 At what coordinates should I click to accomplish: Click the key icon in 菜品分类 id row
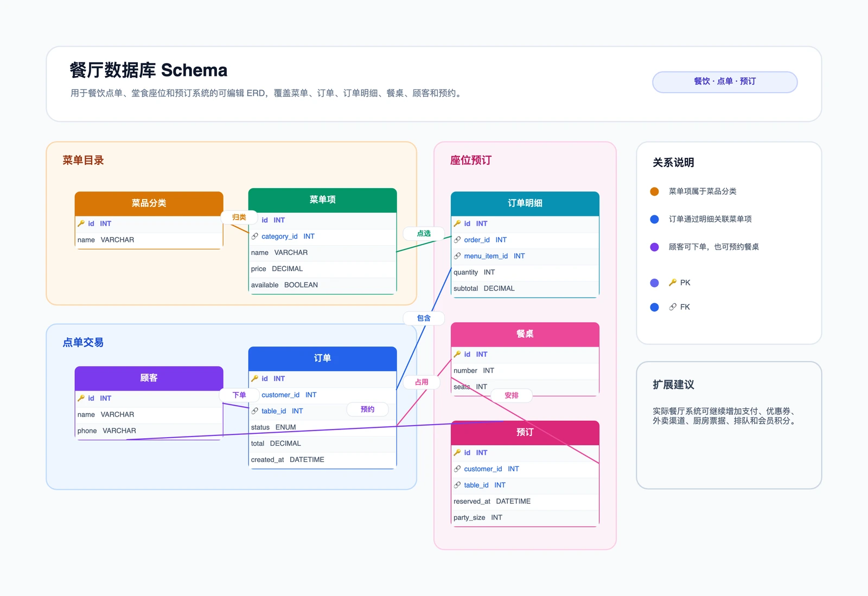pos(81,223)
